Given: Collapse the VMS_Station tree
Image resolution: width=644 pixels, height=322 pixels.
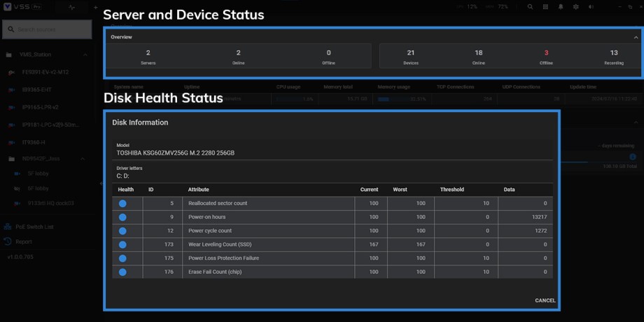Looking at the screenshot, I should coord(85,55).
